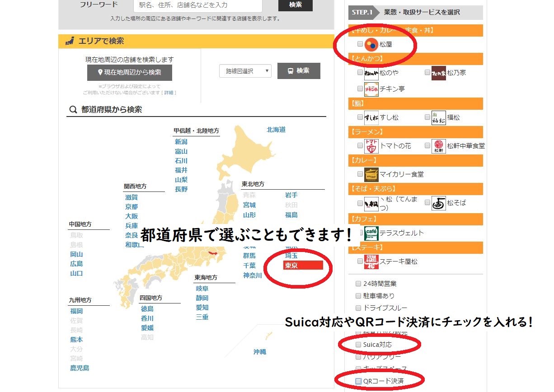The height and width of the screenshot is (392, 554).
Task: Click the 松乃家 brand logo
Action: (x=438, y=73)
